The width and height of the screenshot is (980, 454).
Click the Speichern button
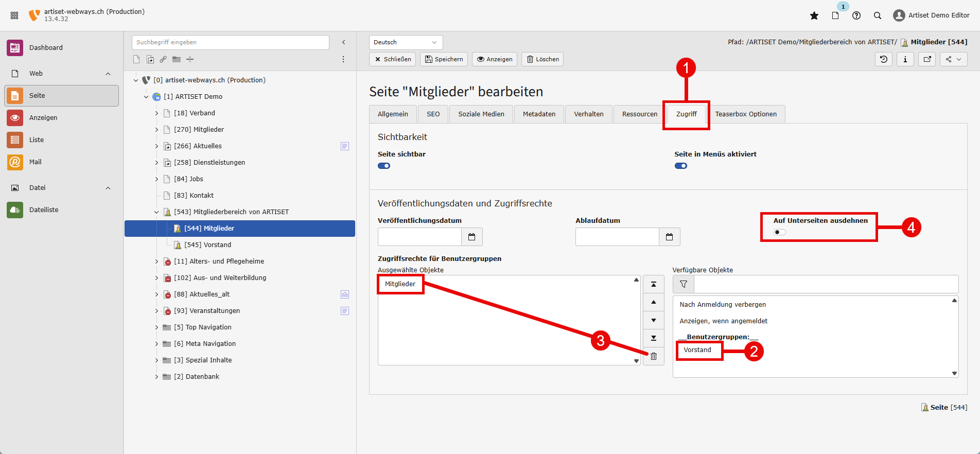(x=444, y=59)
